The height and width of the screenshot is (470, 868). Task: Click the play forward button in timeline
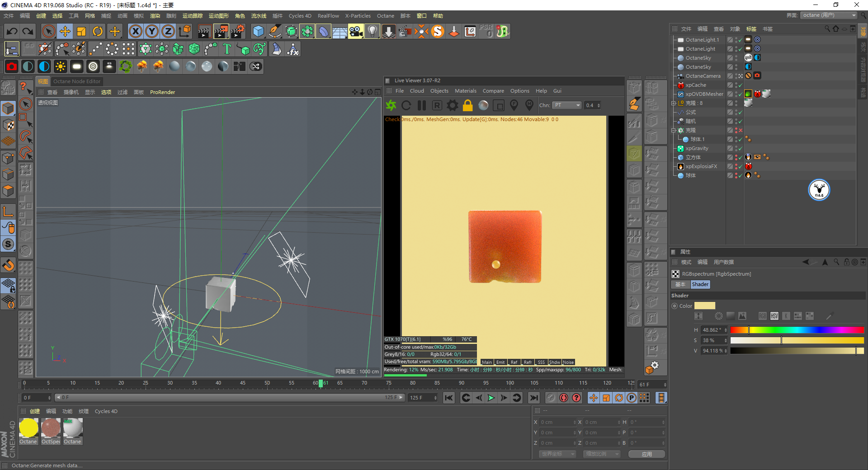click(x=491, y=398)
